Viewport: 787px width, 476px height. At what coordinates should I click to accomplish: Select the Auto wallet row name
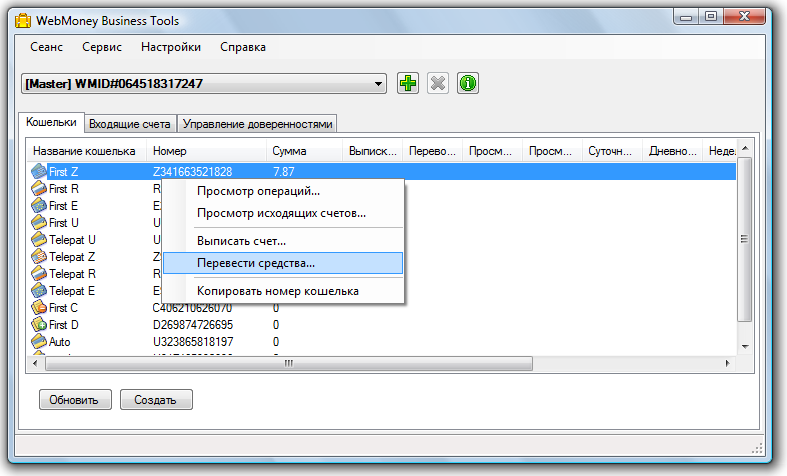[59, 342]
